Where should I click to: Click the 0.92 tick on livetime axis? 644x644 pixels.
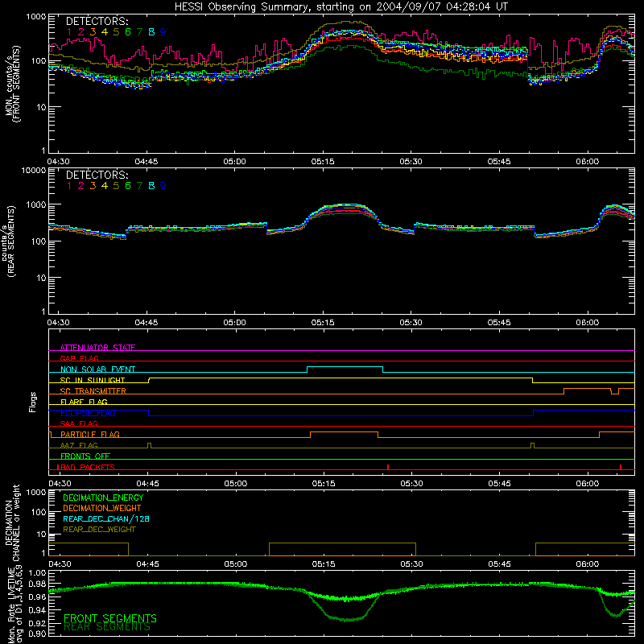(37, 623)
